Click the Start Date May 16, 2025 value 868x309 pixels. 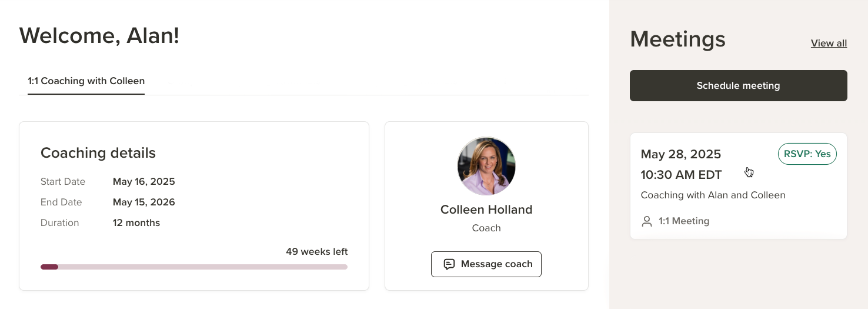coord(144,182)
